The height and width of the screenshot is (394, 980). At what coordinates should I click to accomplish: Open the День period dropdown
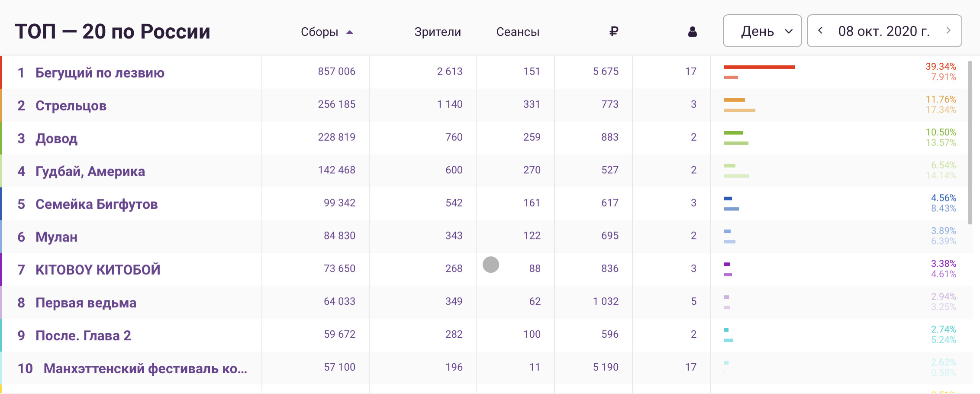coord(762,31)
